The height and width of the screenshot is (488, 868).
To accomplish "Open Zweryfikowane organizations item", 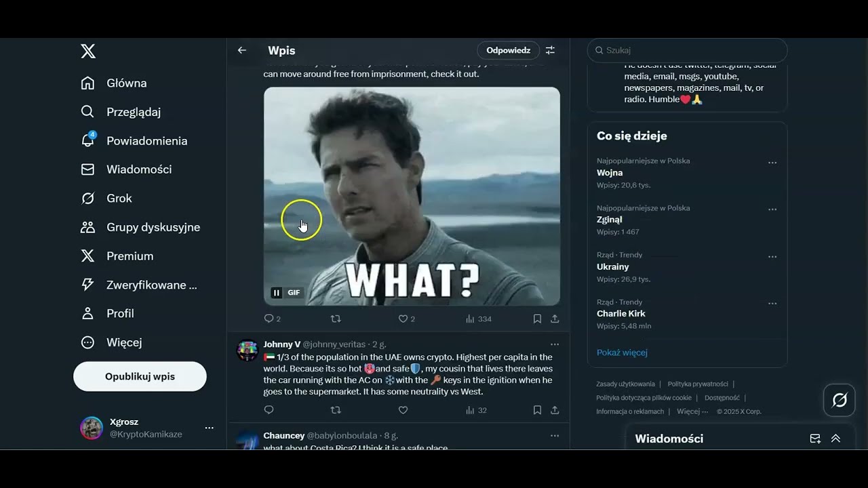I will coord(139,285).
